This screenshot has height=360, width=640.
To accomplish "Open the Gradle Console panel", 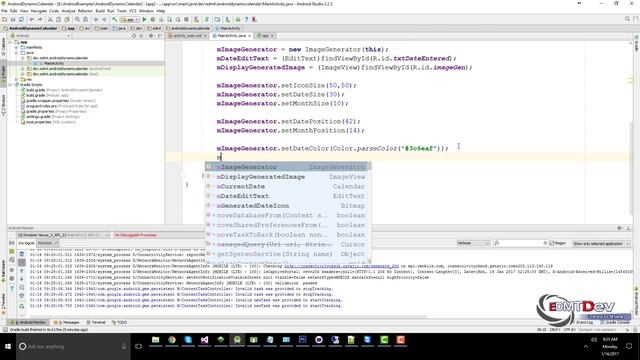I will click(x=615, y=322).
